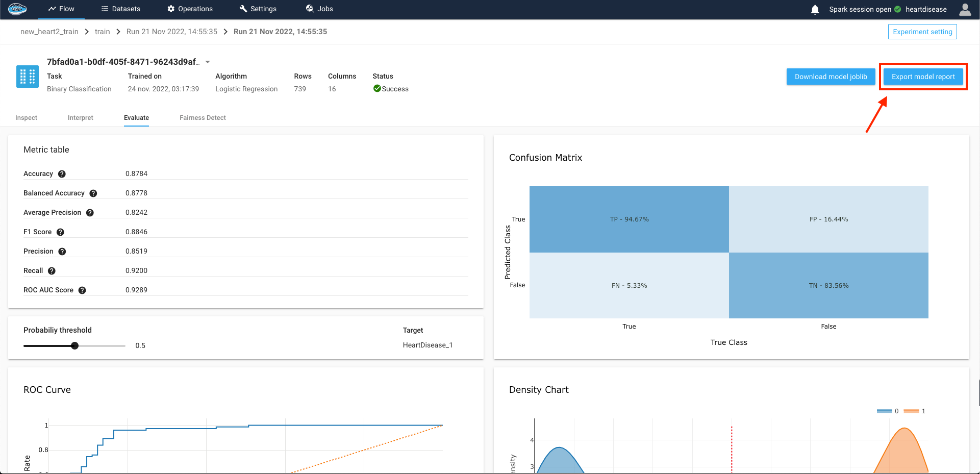This screenshot has width=980, height=474.
Task: Click the help icon beside Average Precision
Action: click(90, 213)
